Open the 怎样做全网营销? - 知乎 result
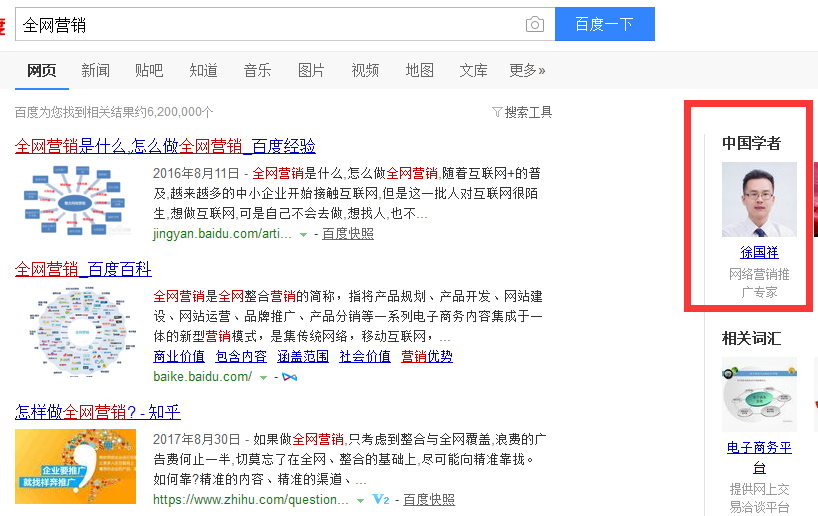The image size is (818, 516). point(98,412)
